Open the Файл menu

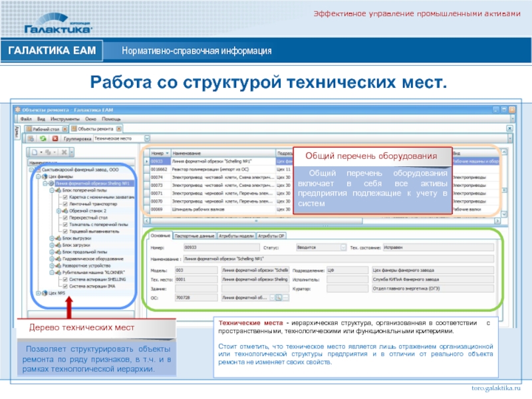tap(26, 119)
